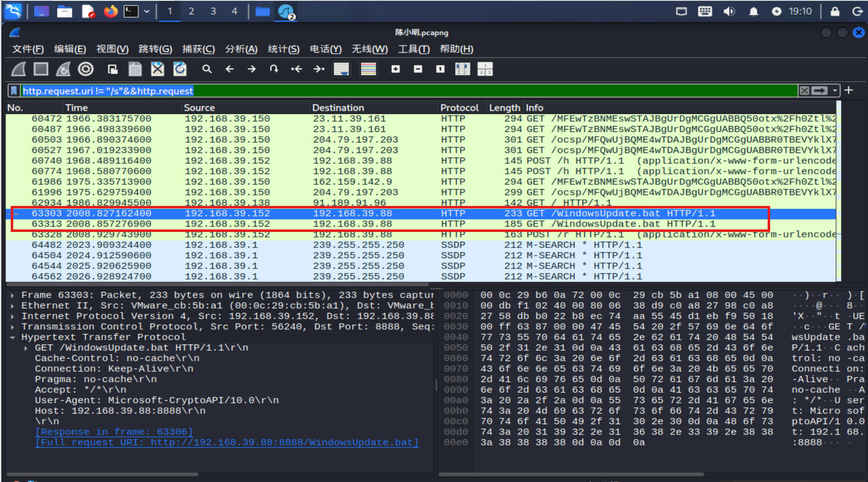Open a capture file
Image resolution: width=868 pixels, height=482 pixels.
[113, 69]
